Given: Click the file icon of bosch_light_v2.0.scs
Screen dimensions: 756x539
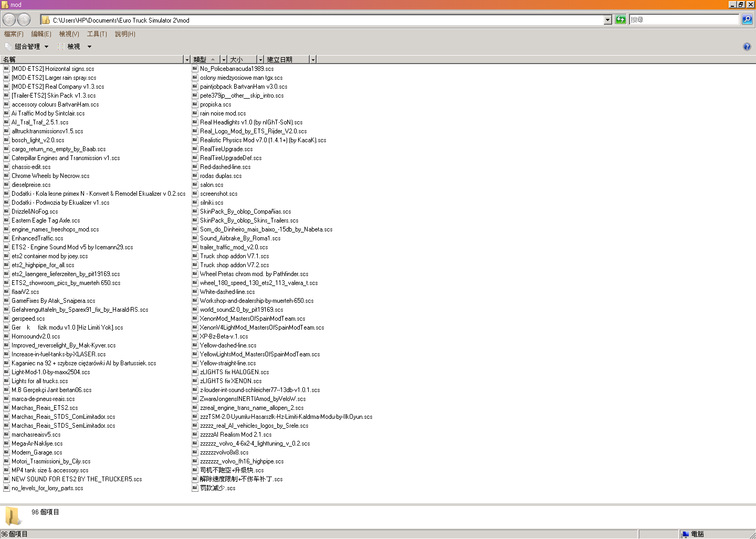Looking at the screenshot, I should [x=6, y=140].
